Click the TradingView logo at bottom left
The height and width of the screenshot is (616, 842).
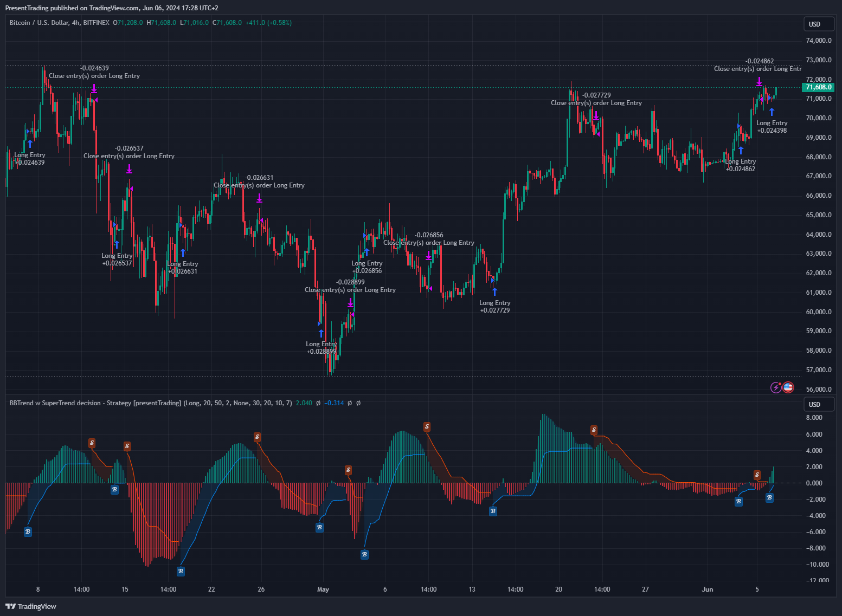31,606
